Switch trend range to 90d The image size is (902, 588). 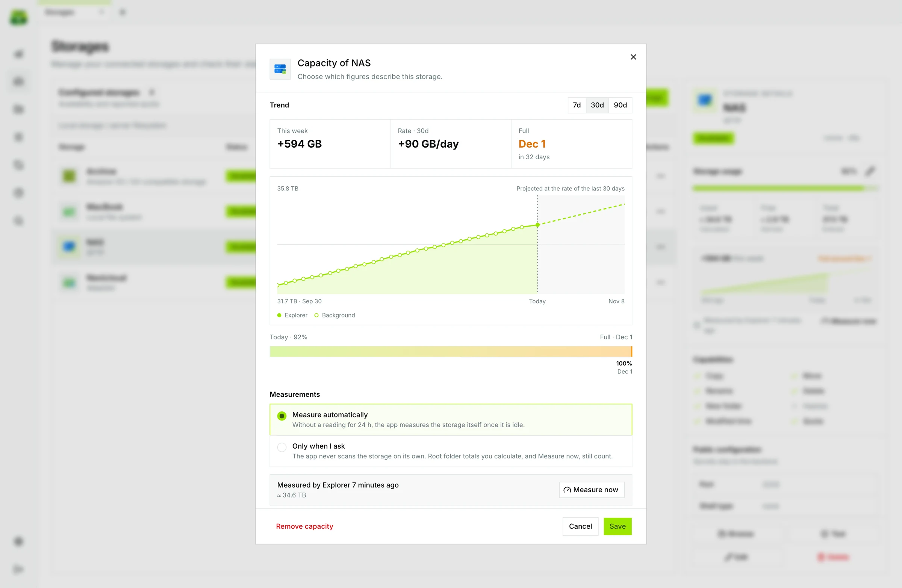tap(620, 105)
